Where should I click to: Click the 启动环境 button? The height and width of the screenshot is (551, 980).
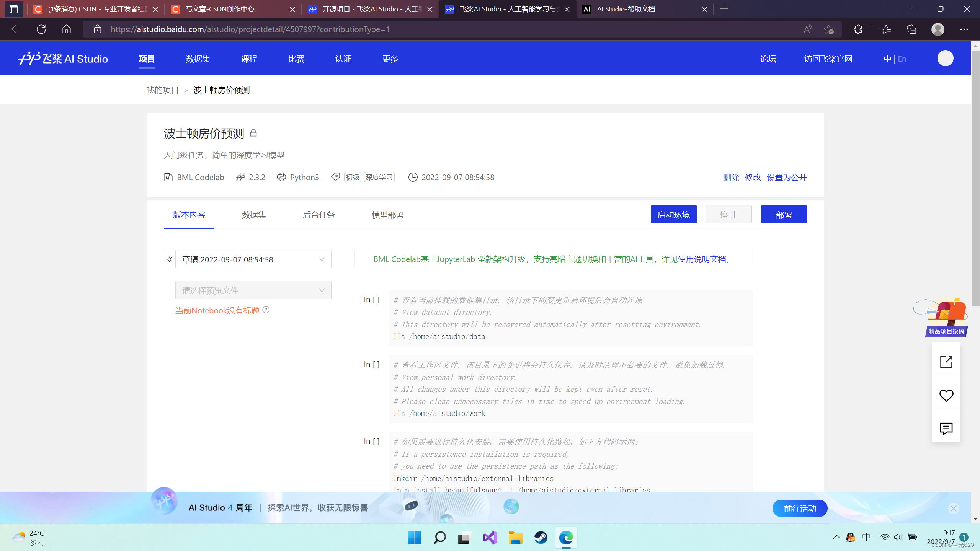point(673,214)
